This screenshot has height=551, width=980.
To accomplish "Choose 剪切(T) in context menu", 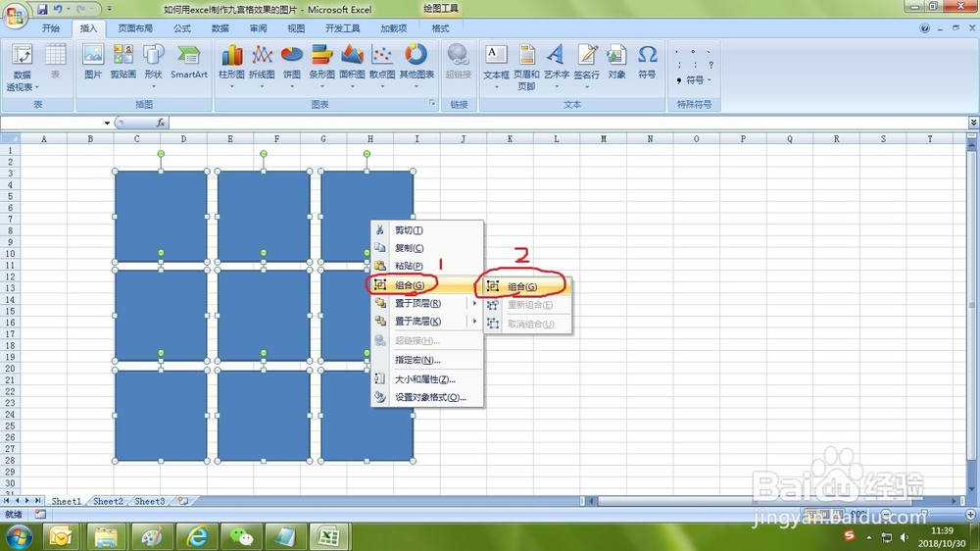I will (x=427, y=230).
